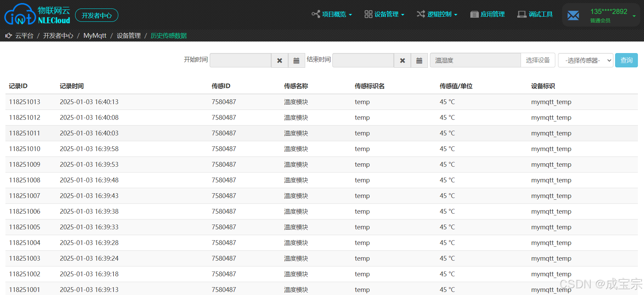Select record ID 118251002
The width and height of the screenshot is (644, 295).
coord(24,274)
